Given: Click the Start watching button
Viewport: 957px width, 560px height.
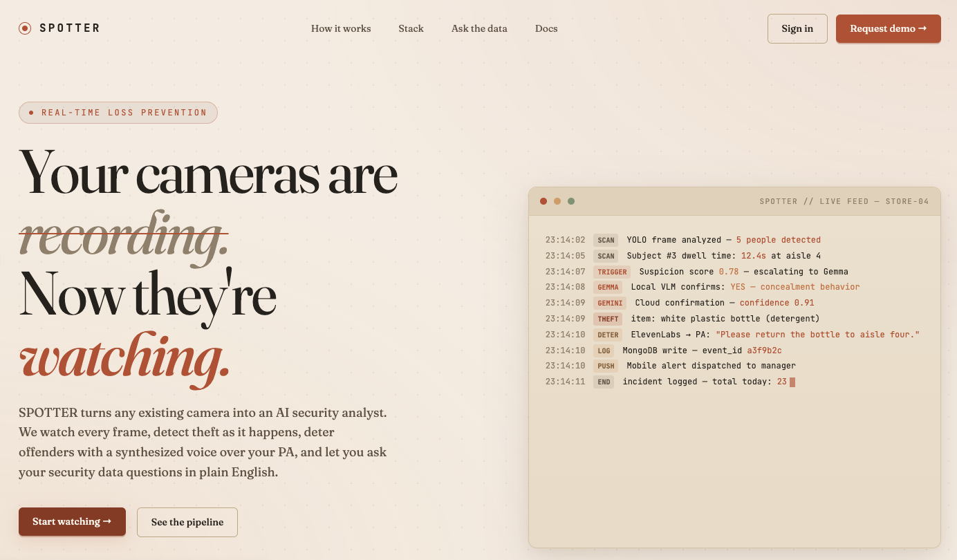Looking at the screenshot, I should click(x=72, y=521).
